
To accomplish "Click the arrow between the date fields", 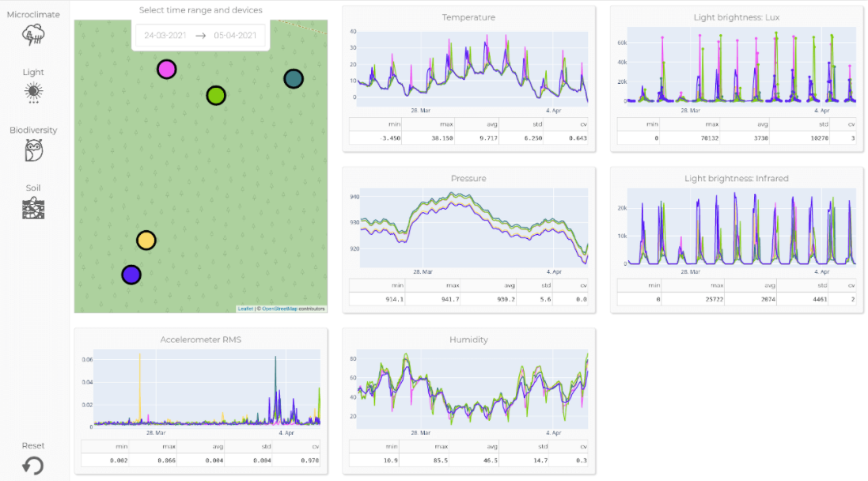I will 200,36.
